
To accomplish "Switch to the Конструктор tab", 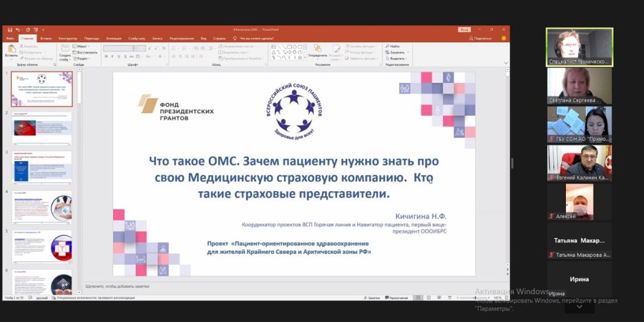I will [x=68, y=38].
